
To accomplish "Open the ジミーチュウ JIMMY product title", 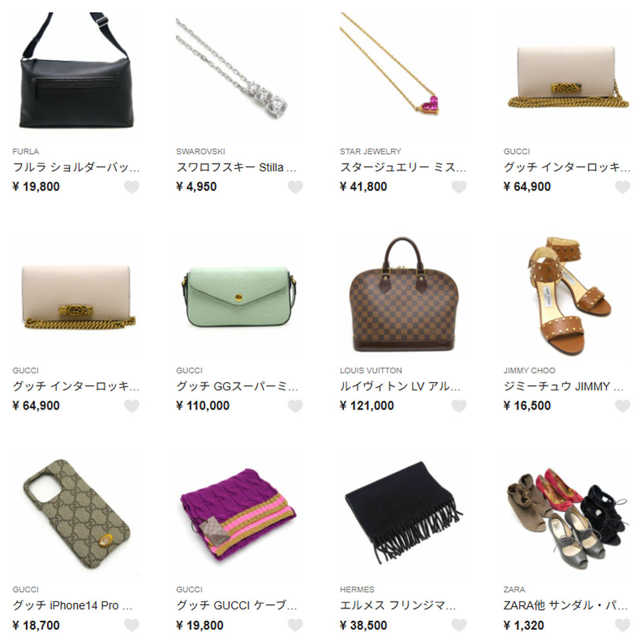I will pos(563,386).
